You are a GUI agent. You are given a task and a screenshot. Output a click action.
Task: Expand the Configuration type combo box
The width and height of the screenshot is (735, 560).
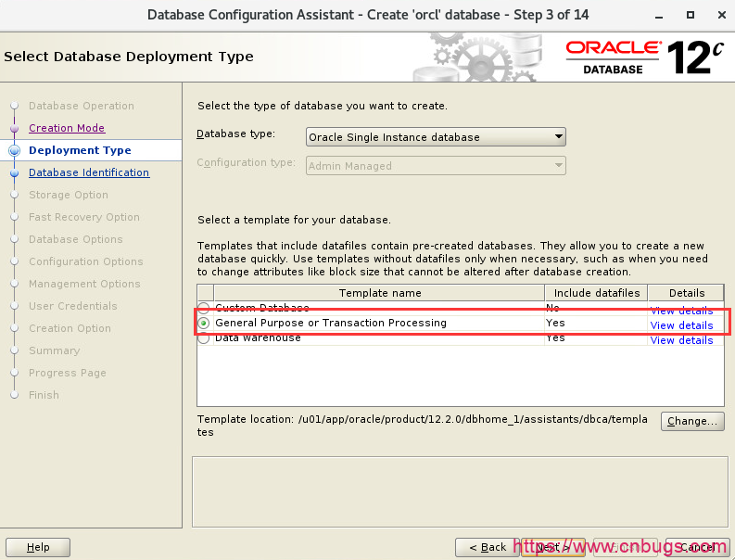point(436,166)
